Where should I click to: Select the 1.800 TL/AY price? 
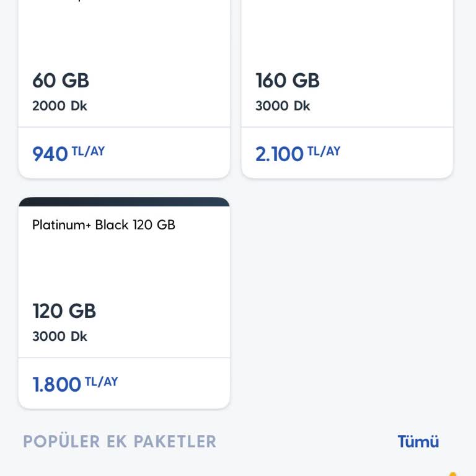pyautogui.click(x=57, y=384)
